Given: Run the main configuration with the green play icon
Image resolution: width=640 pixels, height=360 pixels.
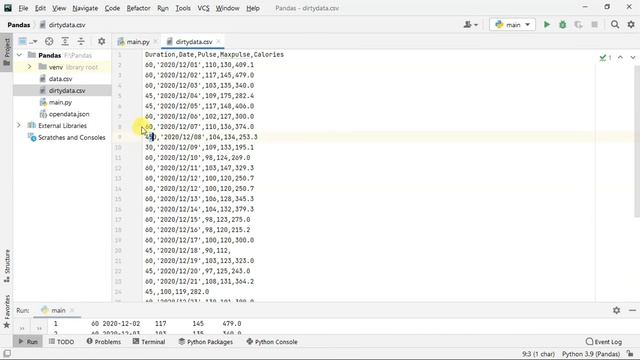Looking at the screenshot, I should [x=547, y=25].
